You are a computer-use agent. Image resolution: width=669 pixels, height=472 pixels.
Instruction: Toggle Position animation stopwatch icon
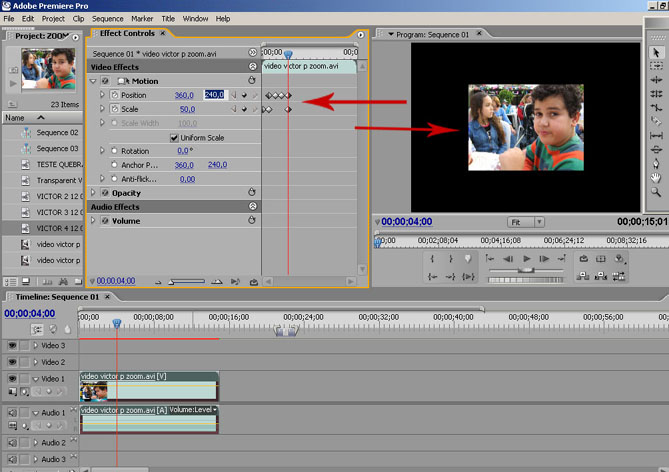pyautogui.click(x=114, y=95)
